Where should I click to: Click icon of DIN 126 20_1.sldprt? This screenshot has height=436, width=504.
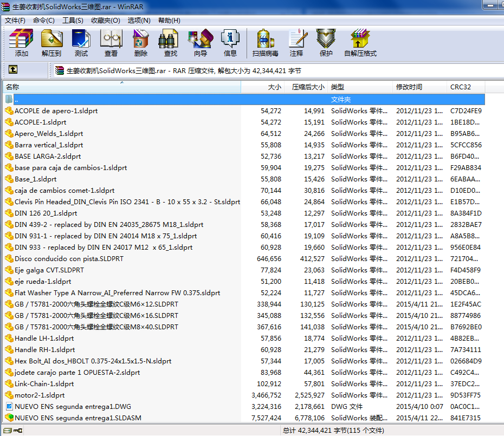coord(9,213)
